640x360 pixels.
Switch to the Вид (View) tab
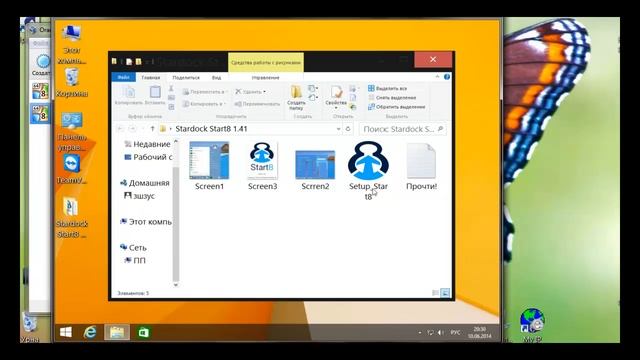tap(216, 77)
